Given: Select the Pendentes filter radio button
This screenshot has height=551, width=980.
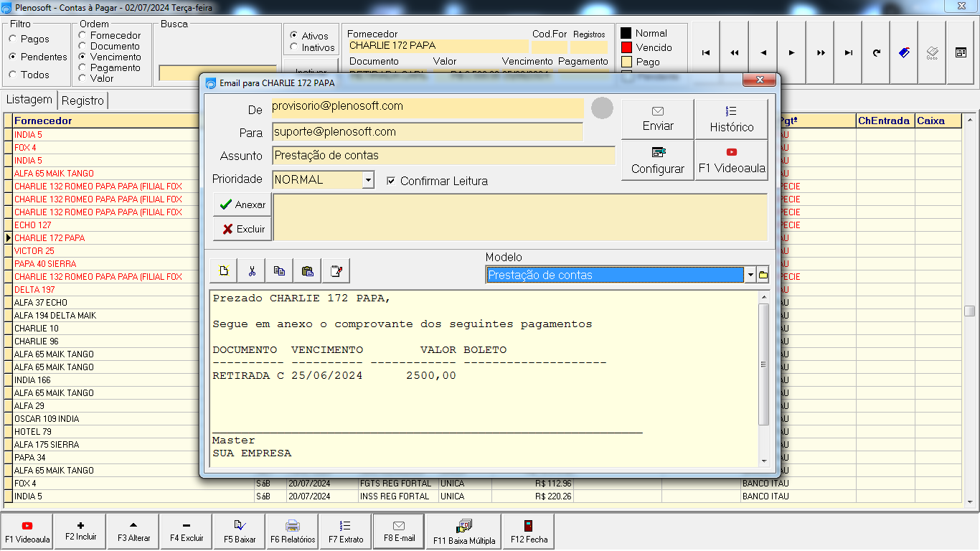Looking at the screenshot, I should click(13, 57).
